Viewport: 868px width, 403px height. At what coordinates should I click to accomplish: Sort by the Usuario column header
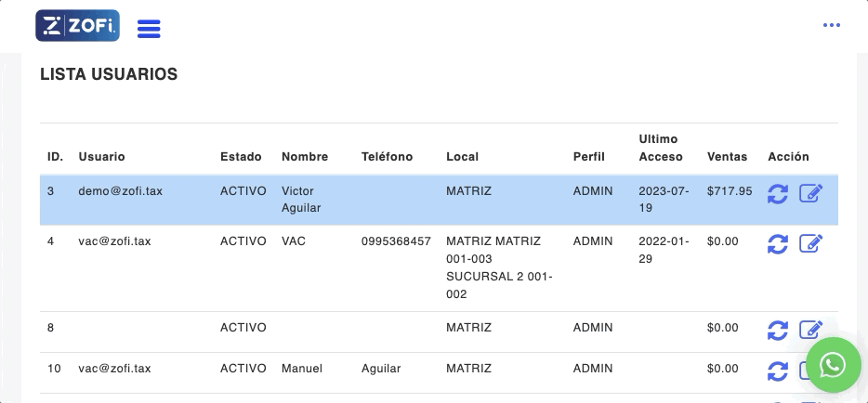(101, 156)
